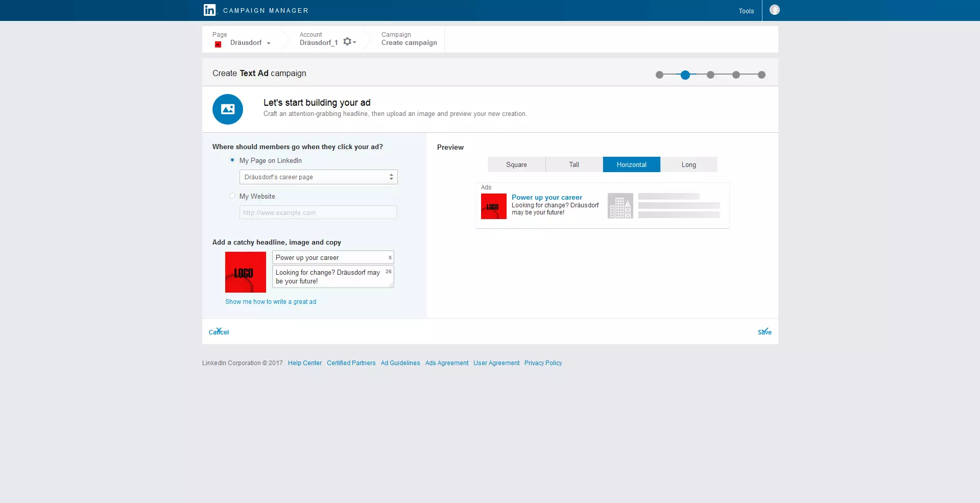This screenshot has height=503, width=980.
Task: Open User Agreement link
Action: pos(496,363)
